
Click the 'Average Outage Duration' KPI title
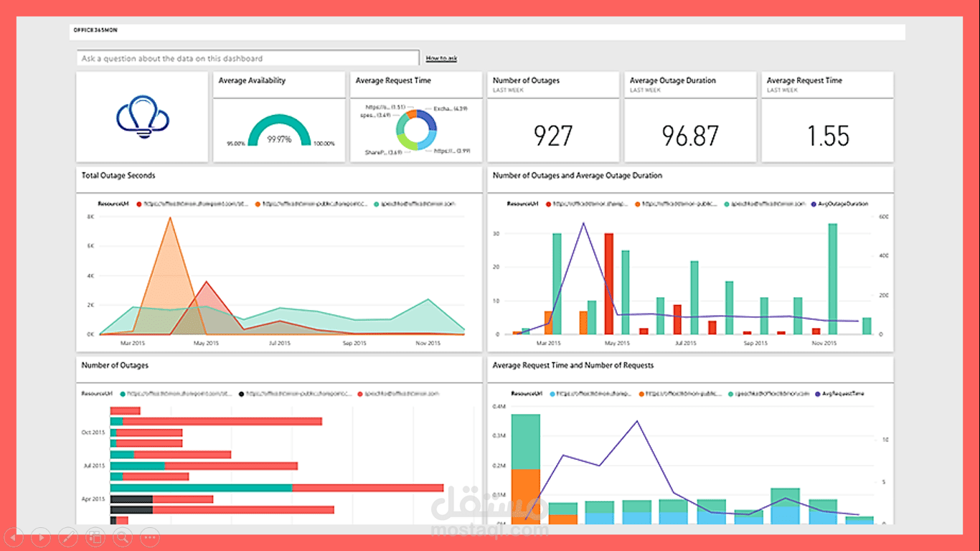[x=673, y=81]
